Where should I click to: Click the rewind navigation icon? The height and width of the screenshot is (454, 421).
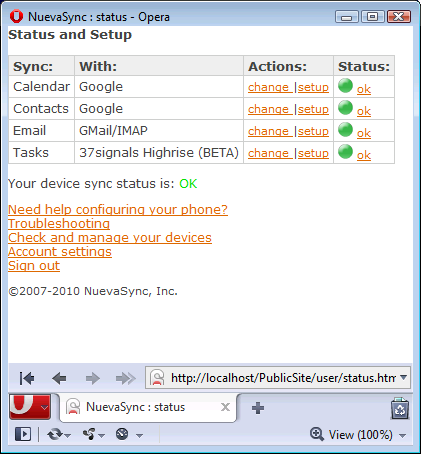27,378
